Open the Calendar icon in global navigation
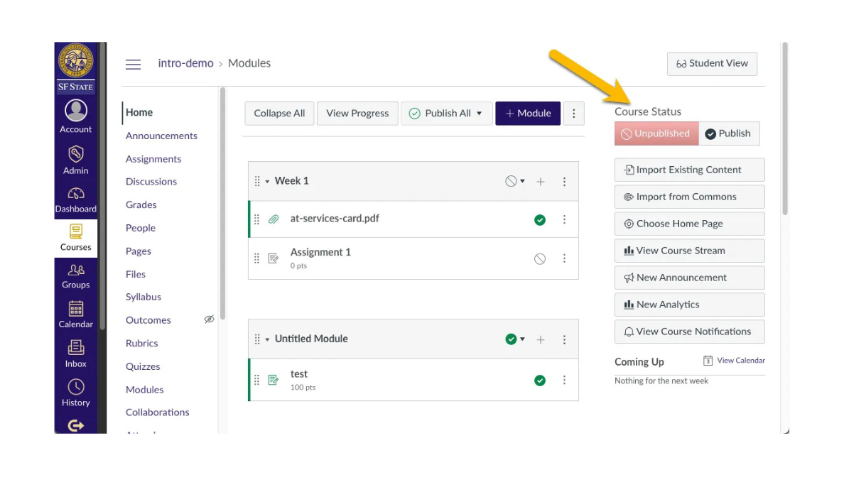Image resolution: width=844 pixels, height=504 pixels. tap(76, 309)
